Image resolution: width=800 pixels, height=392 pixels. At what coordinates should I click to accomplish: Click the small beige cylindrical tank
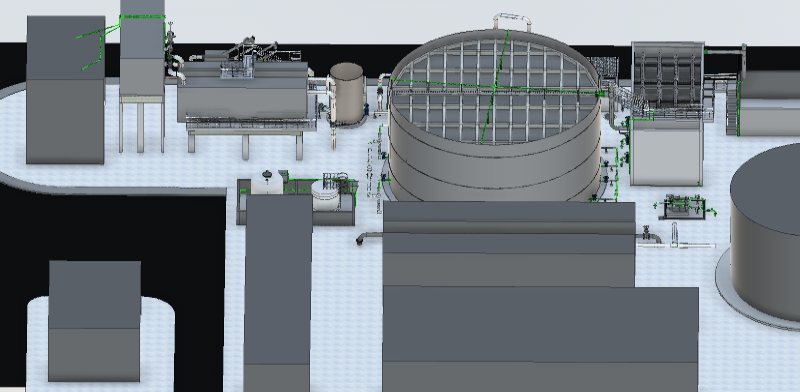(x=347, y=93)
